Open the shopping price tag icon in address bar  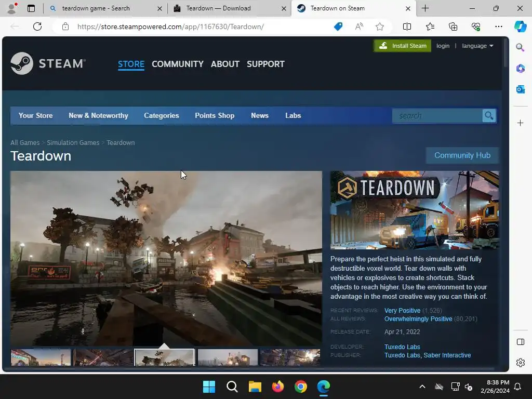(338, 26)
